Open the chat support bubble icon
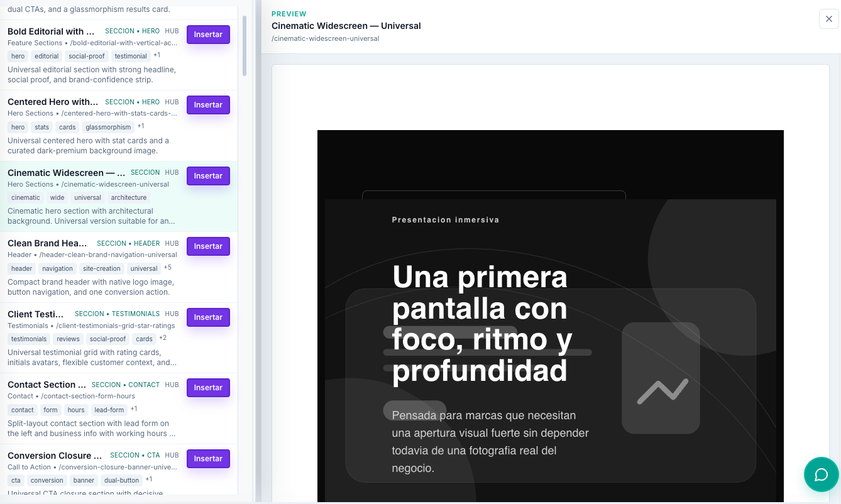 pyautogui.click(x=821, y=474)
